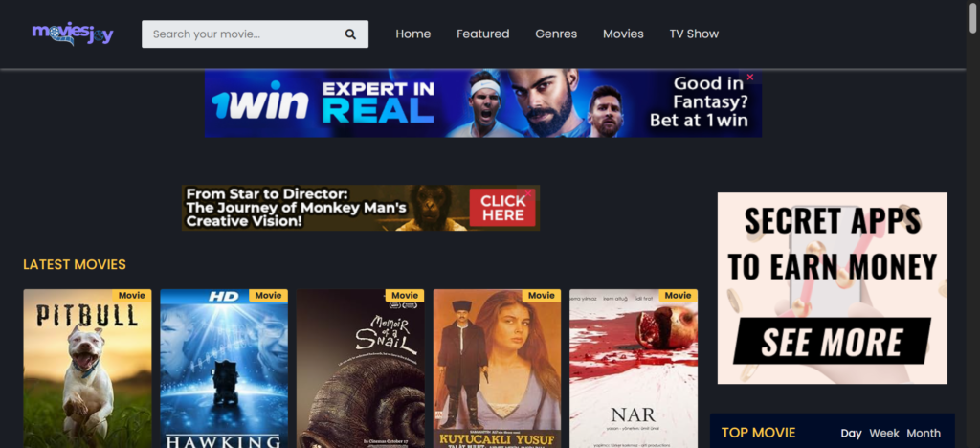The height and width of the screenshot is (448, 980).
Task: Open Memoir of a Snail poster
Action: 361,369
